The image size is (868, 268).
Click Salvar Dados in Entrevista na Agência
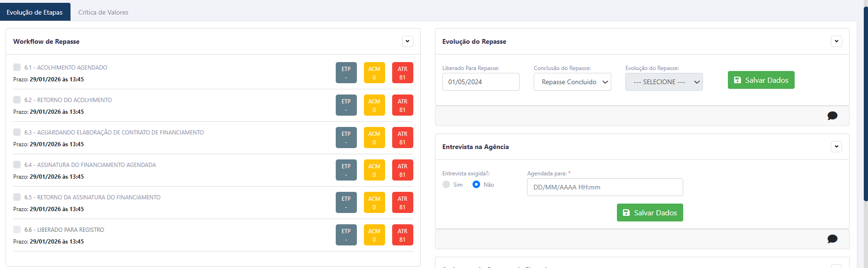[x=650, y=213]
